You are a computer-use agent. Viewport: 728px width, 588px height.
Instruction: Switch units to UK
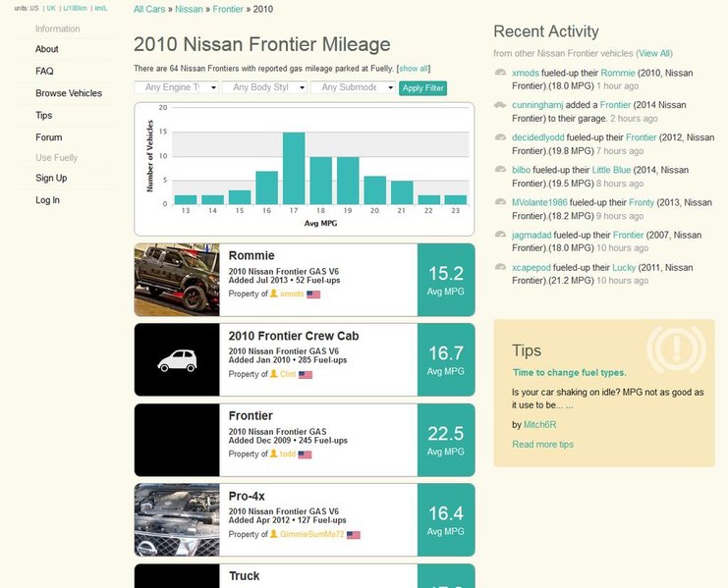click(x=51, y=9)
